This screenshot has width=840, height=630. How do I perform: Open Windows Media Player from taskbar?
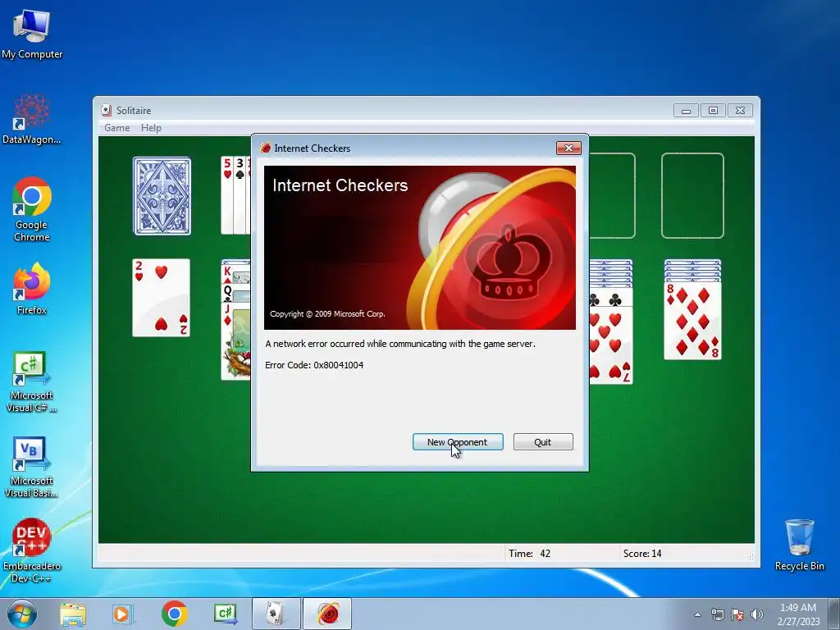(122, 614)
